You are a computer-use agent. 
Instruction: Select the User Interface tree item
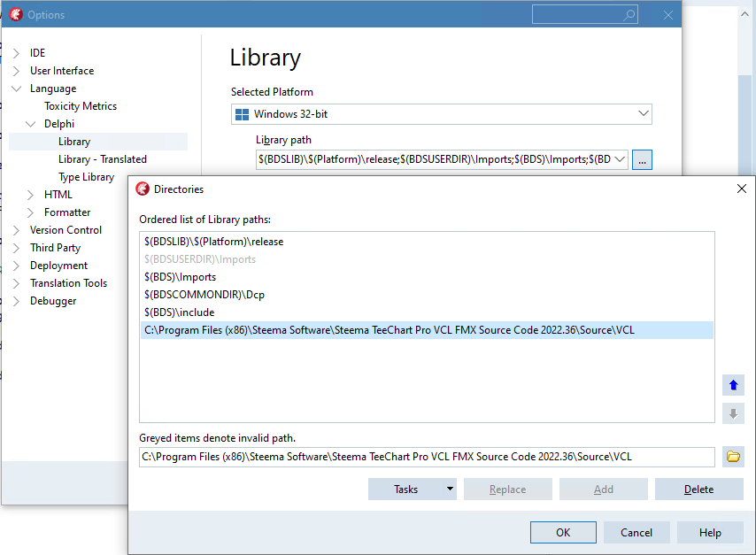click(x=62, y=71)
